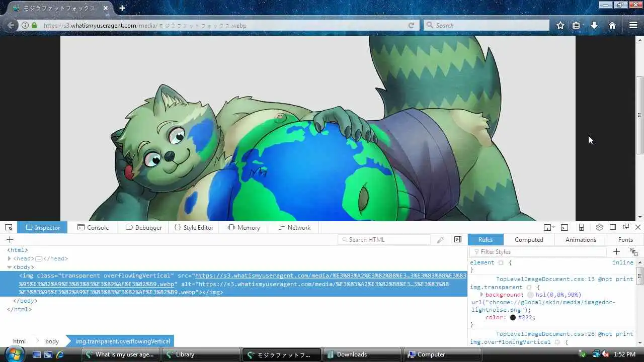
Task: Select the Inspector tab
Action: tap(43, 227)
